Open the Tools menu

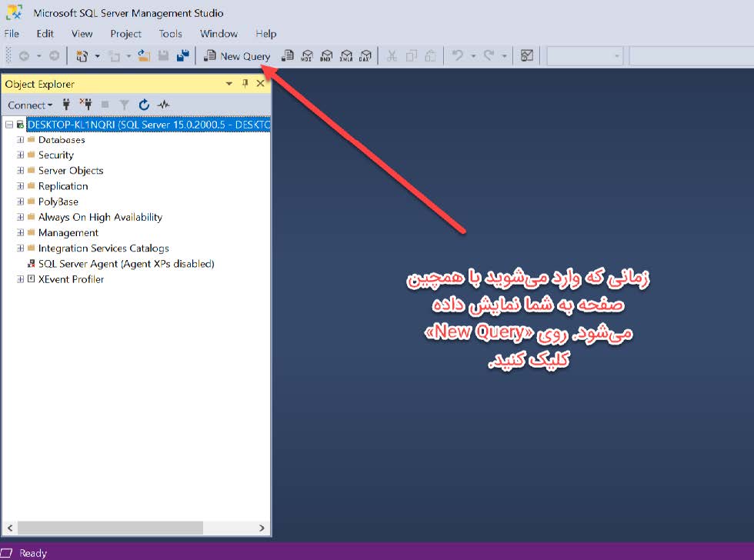(170, 34)
